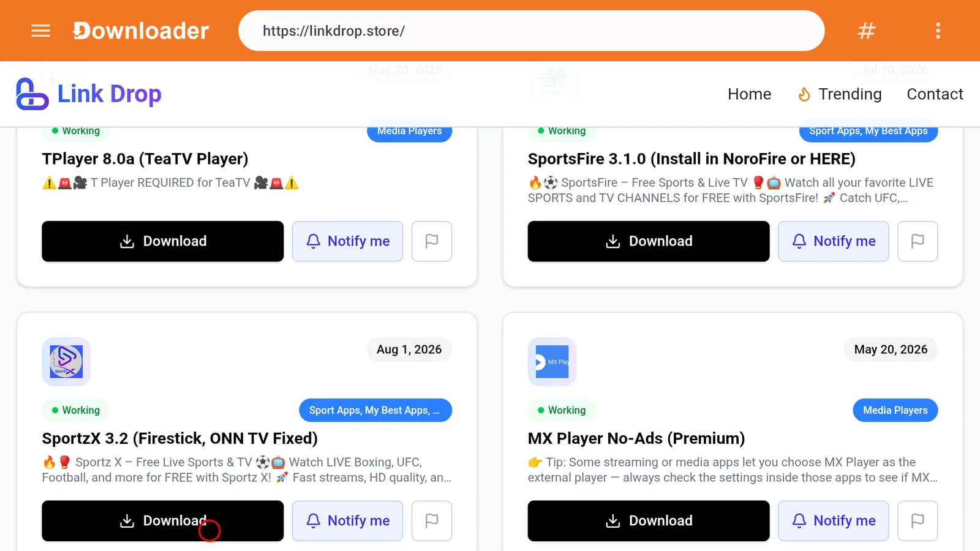Download TPlayer 8.0a
This screenshot has width=980, height=551.
pos(162,241)
